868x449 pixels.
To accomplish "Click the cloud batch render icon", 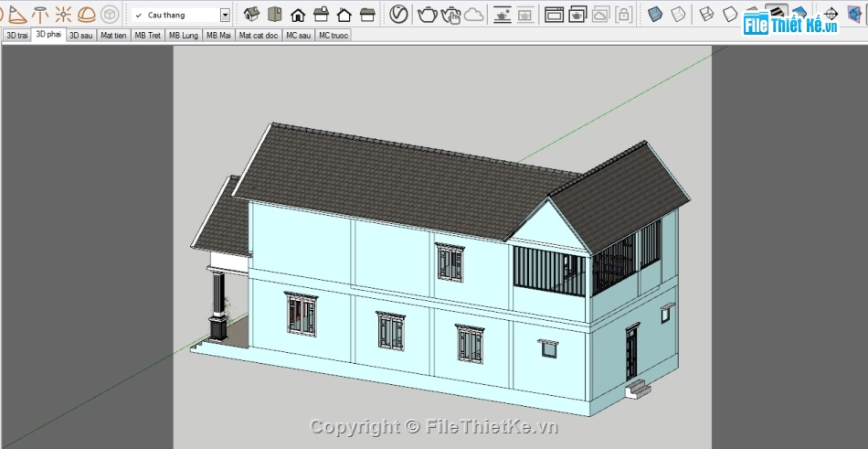I will pos(600,15).
